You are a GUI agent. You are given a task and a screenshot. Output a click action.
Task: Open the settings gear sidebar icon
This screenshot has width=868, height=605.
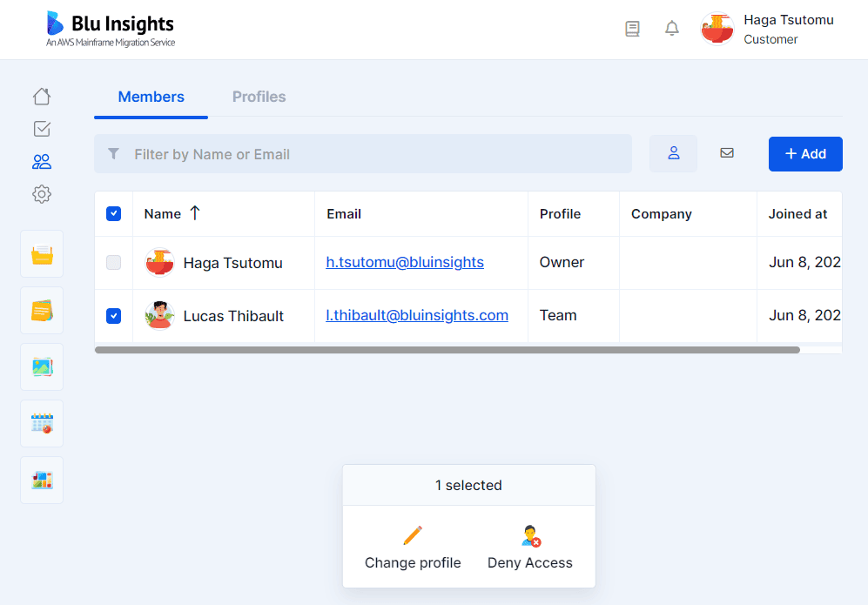[x=42, y=194]
